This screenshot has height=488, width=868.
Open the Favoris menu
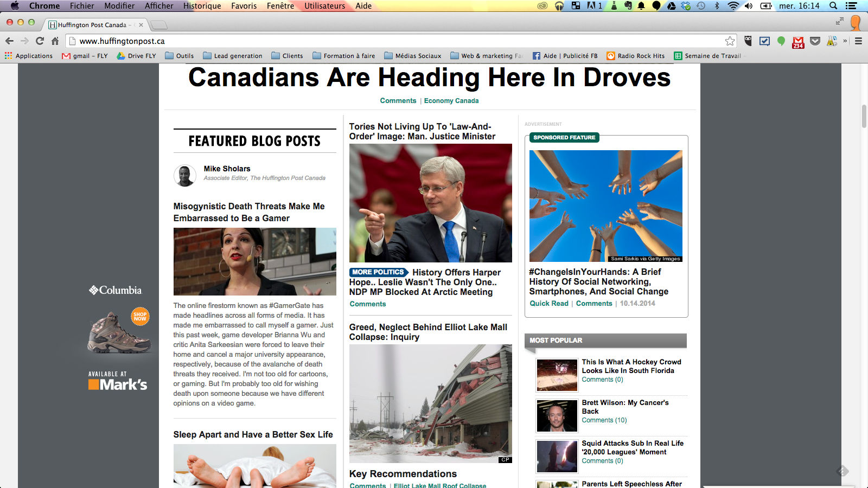pyautogui.click(x=244, y=6)
